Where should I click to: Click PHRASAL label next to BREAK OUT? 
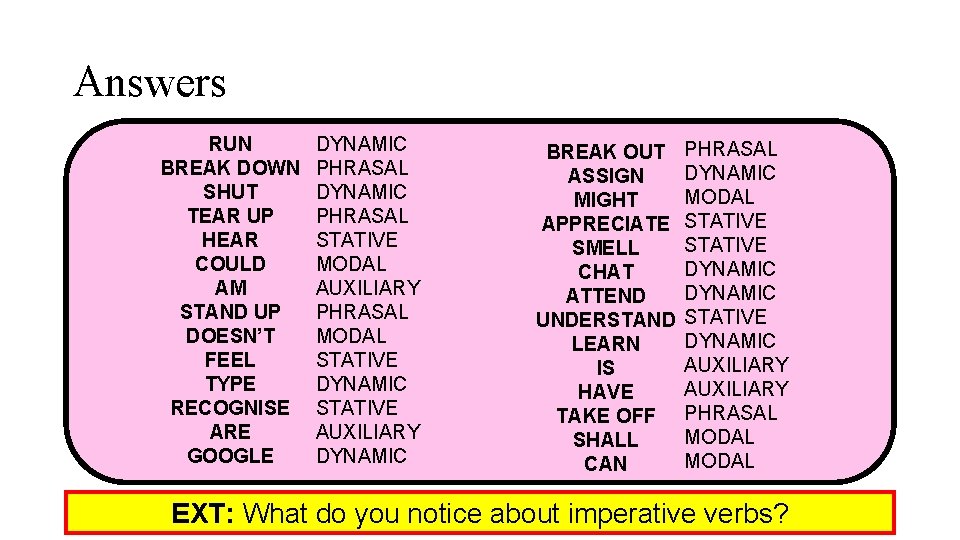tap(730, 149)
